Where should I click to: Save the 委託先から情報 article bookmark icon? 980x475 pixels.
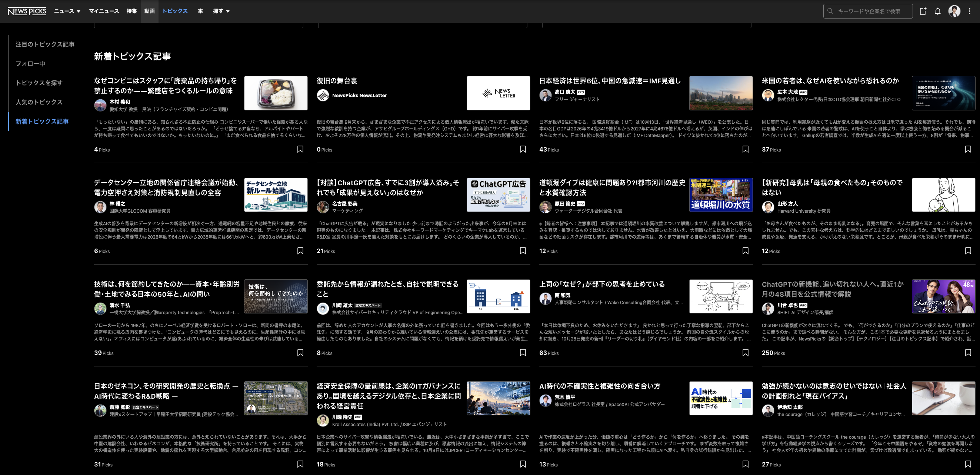click(x=523, y=353)
